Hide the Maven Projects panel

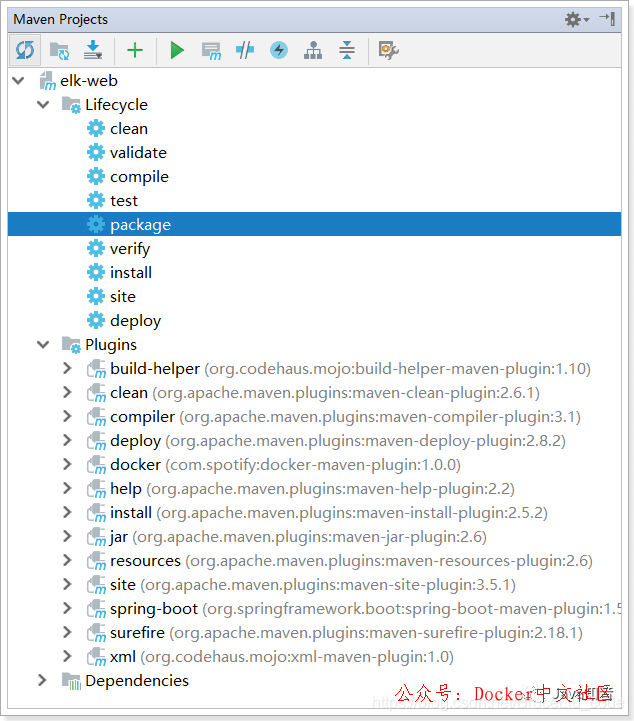point(607,19)
